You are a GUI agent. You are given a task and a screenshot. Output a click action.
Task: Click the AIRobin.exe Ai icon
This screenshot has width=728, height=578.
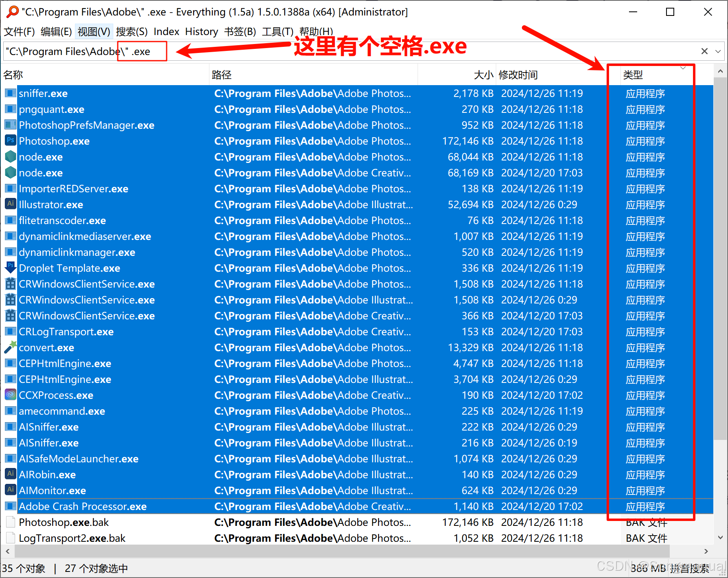coord(11,475)
